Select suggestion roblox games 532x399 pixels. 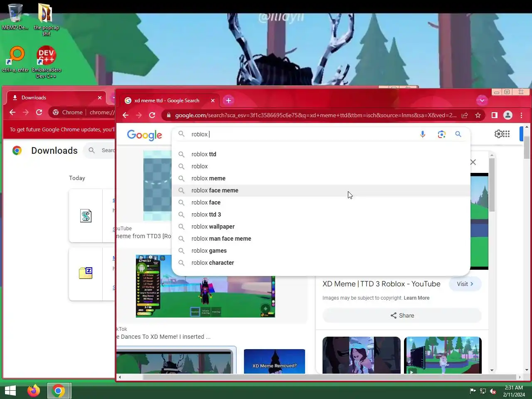click(x=321, y=251)
